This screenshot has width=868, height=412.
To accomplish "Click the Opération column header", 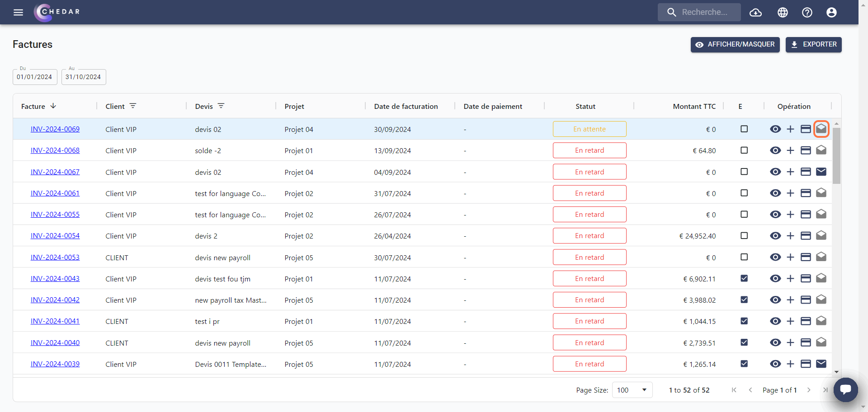I will 794,106.
